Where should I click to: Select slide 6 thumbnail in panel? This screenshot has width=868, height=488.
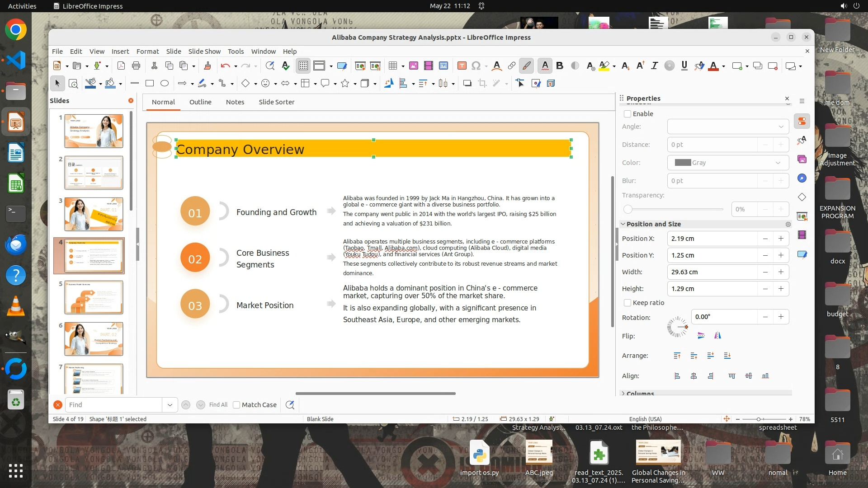94,338
